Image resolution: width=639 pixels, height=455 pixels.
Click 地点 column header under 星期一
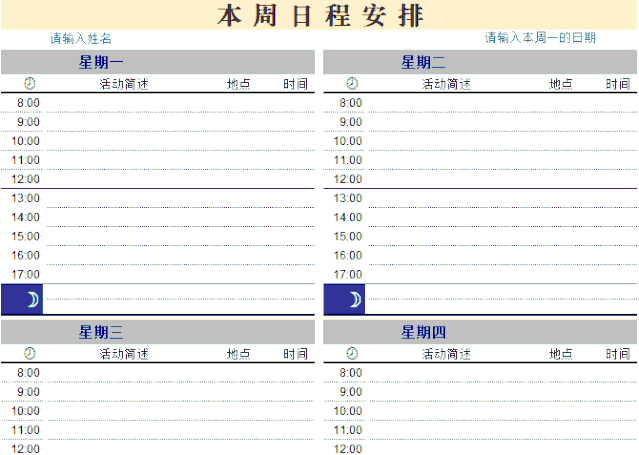pos(238,84)
